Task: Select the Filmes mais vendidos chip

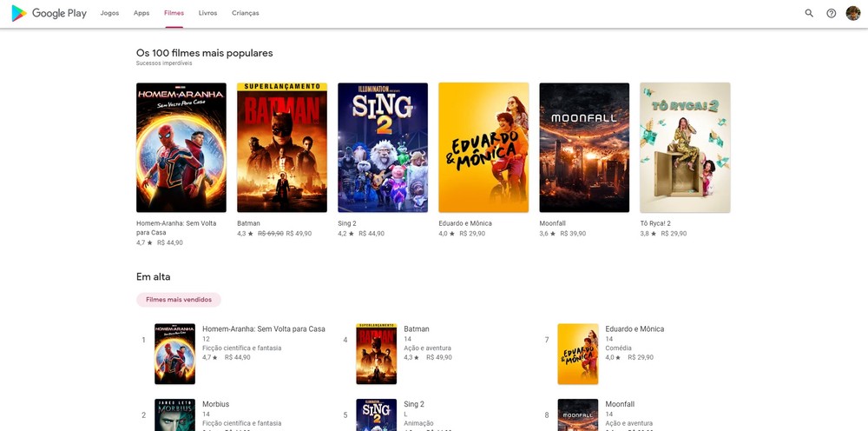Action: [x=179, y=300]
